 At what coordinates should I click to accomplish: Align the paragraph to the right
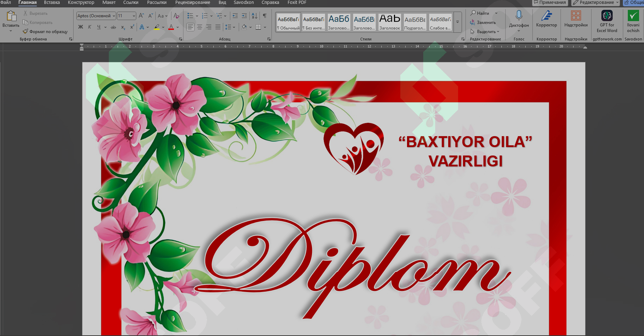[209, 27]
